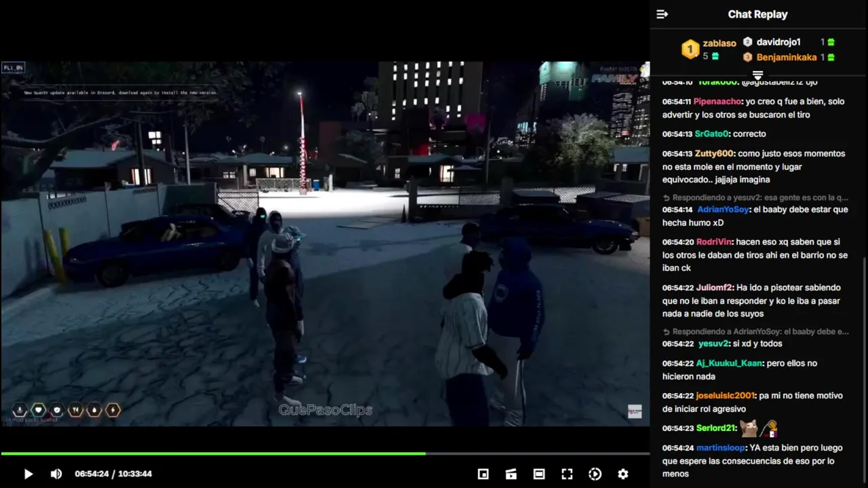Open the video settings gear
The width and height of the screenshot is (868, 488).
(x=623, y=474)
